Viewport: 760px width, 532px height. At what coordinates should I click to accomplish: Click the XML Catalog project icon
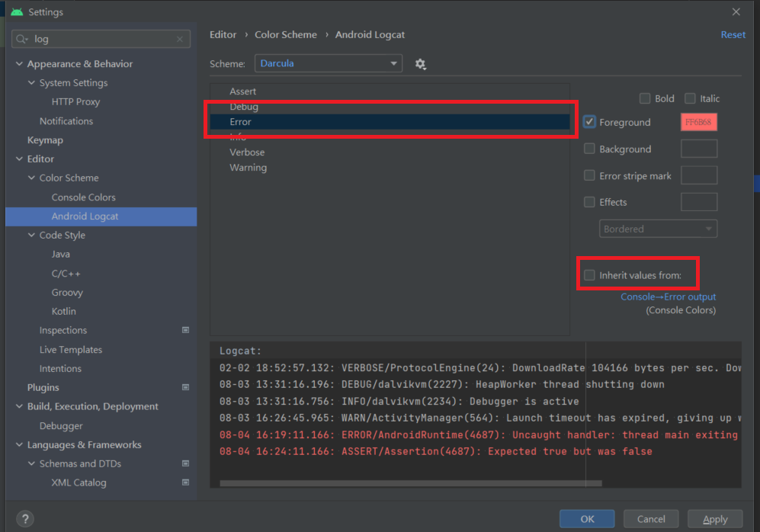[x=185, y=482]
